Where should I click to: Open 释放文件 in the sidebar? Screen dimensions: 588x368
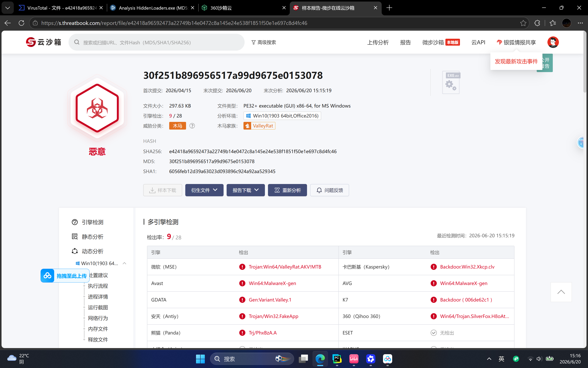pos(98,339)
